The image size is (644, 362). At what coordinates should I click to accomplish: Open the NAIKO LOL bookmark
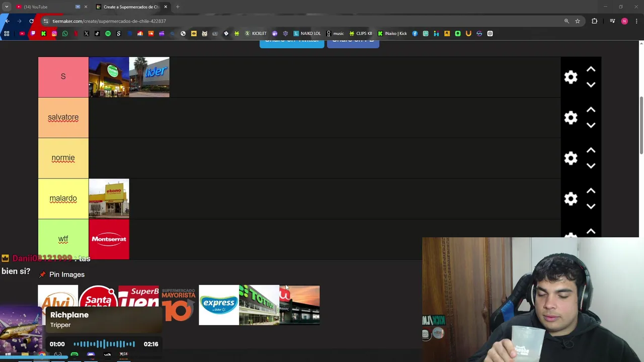coord(307,34)
